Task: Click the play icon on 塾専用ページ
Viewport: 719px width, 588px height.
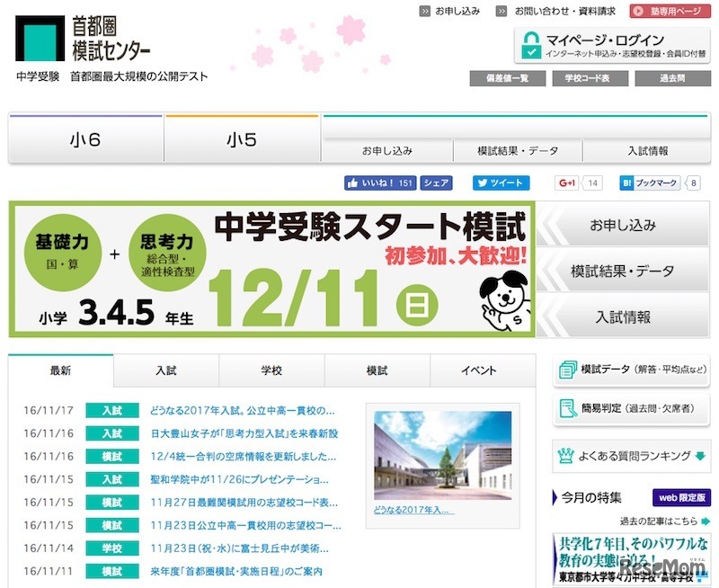Action: [638, 11]
